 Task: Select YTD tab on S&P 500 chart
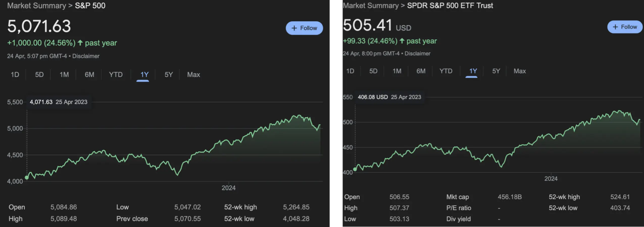[116, 75]
